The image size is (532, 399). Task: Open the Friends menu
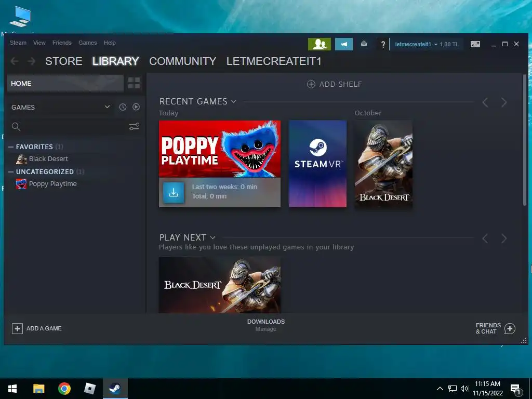coord(62,43)
